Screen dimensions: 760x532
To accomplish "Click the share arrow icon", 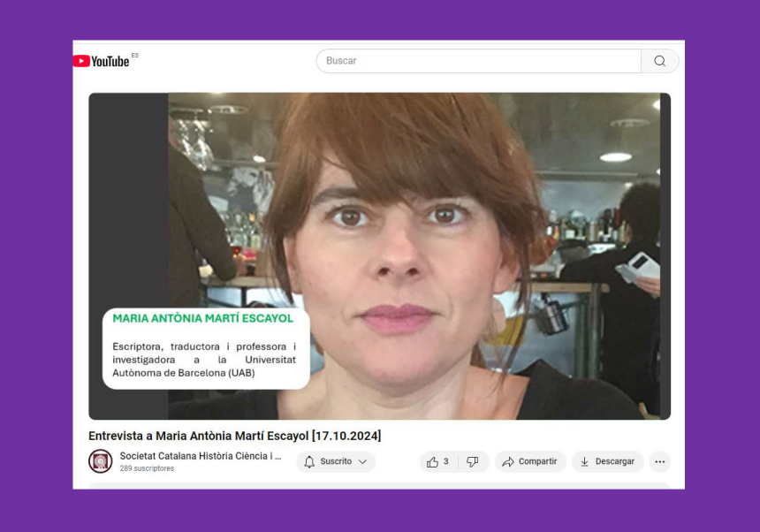I will [508, 462].
